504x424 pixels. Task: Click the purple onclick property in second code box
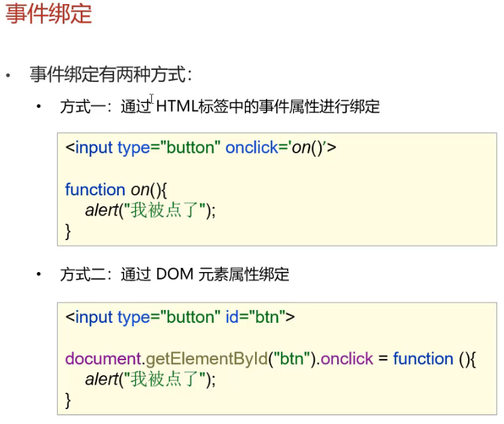click(348, 359)
